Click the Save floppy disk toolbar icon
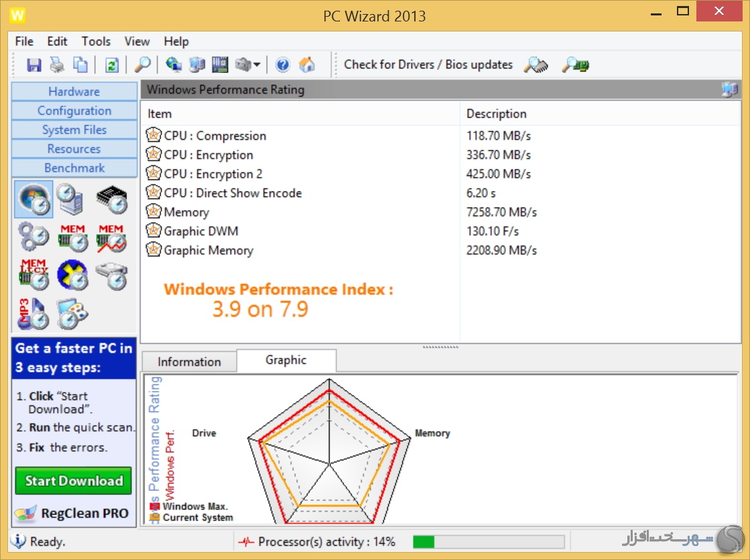This screenshot has width=750, height=560. [34, 64]
